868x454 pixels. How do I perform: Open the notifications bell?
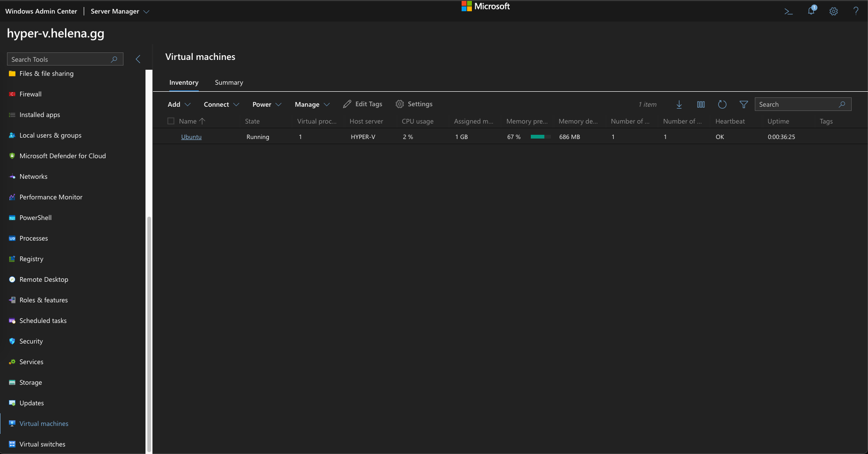pyautogui.click(x=811, y=11)
